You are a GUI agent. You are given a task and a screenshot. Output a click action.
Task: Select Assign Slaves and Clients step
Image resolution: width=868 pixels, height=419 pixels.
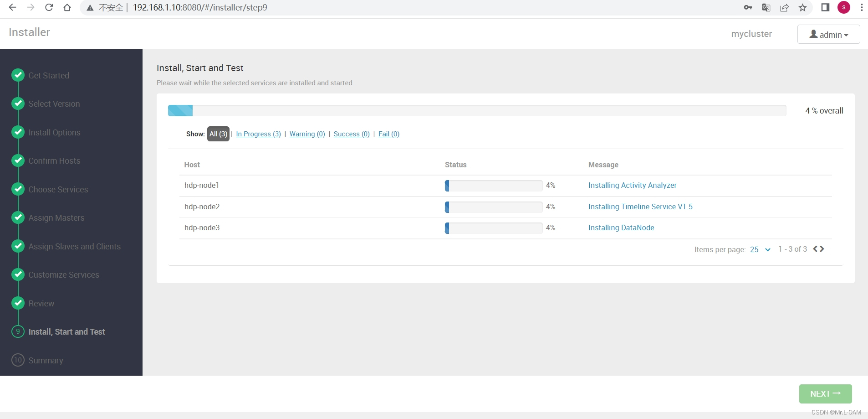coord(75,246)
